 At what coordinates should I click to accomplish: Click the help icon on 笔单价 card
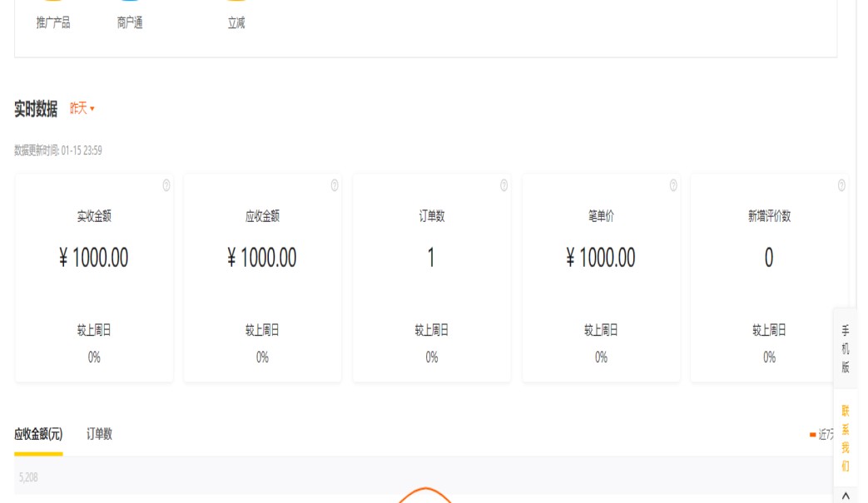(673, 185)
